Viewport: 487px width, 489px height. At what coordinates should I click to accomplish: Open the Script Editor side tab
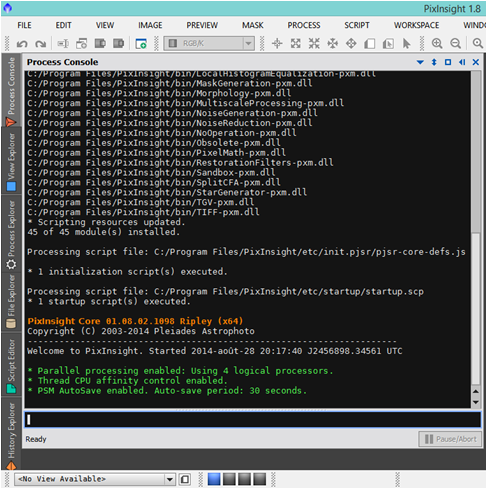[11, 366]
